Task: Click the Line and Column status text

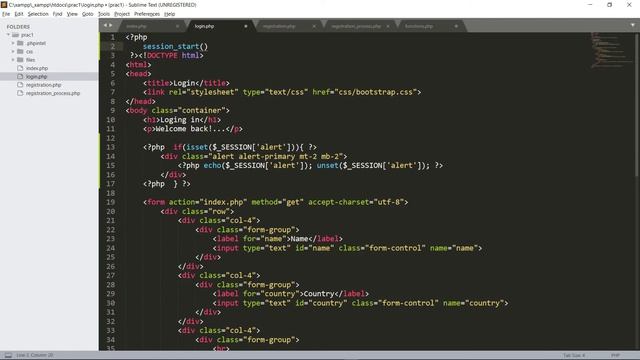Action: click(x=35, y=355)
